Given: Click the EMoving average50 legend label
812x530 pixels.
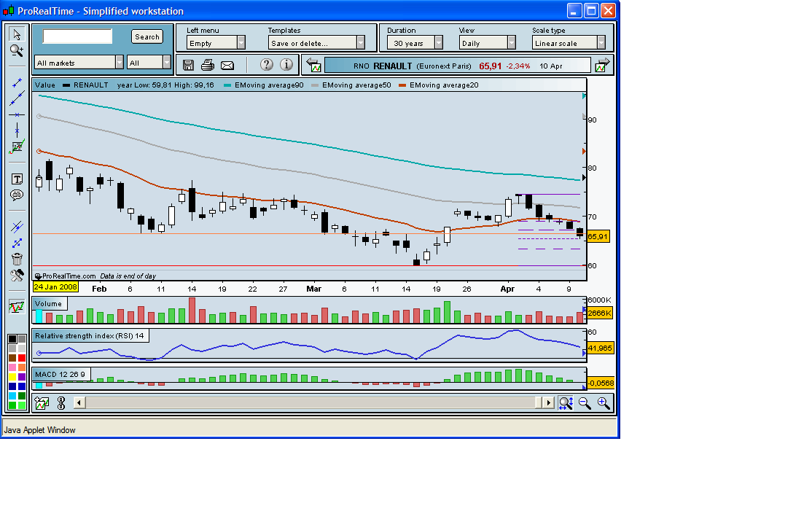Looking at the screenshot, I should [356, 85].
